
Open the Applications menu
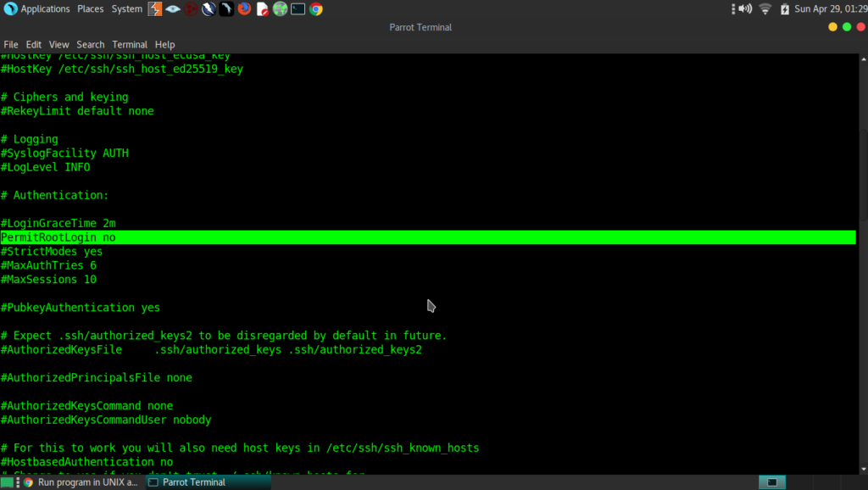coord(45,9)
